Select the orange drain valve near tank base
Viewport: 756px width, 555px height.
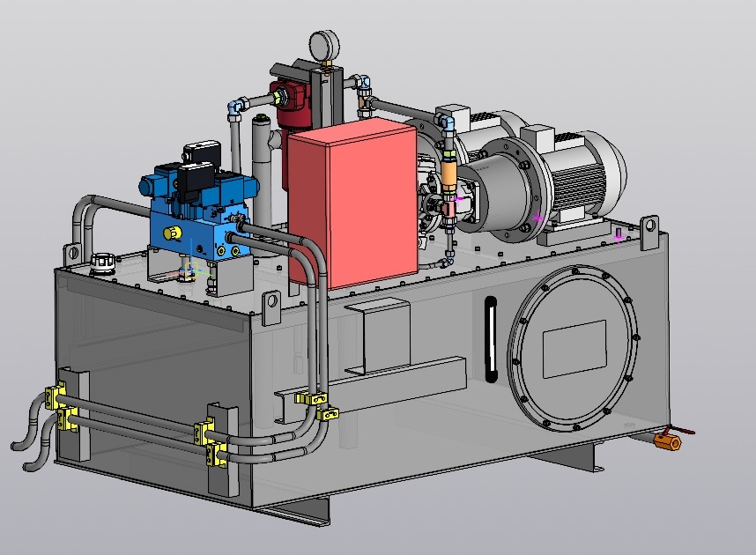667,441
